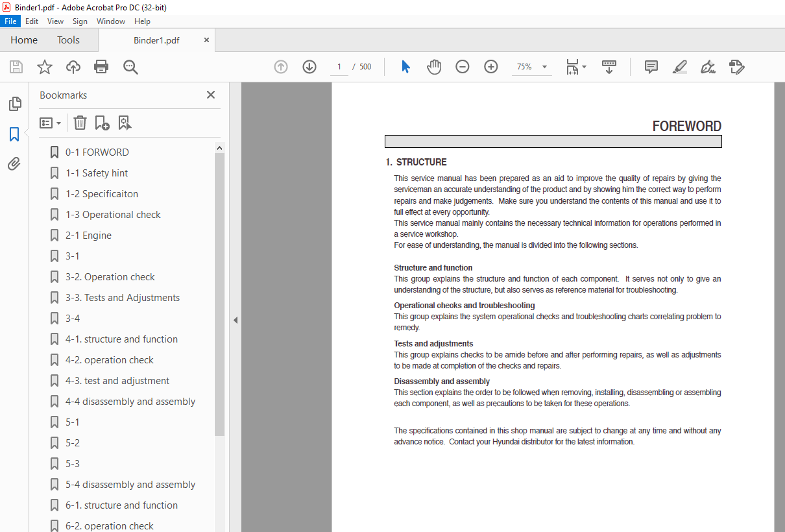This screenshot has width=785, height=532.
Task: Open bookmark 3-2. Operation check
Action: pos(110,277)
